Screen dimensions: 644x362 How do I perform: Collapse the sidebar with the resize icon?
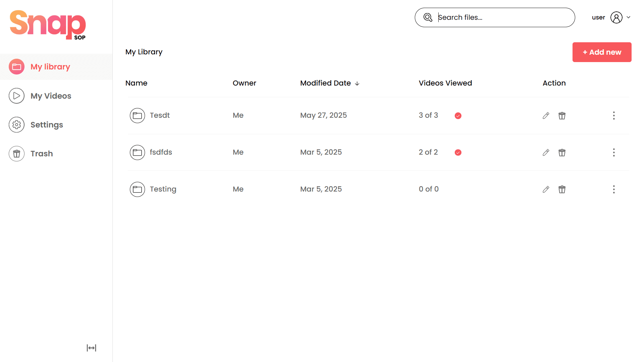(x=91, y=348)
